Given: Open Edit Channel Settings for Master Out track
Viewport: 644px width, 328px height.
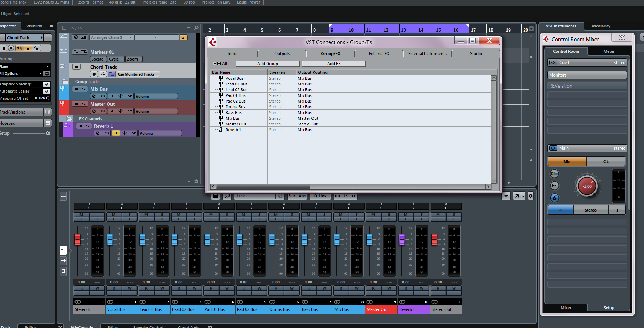Looking at the screenshot, I should click(94, 111).
